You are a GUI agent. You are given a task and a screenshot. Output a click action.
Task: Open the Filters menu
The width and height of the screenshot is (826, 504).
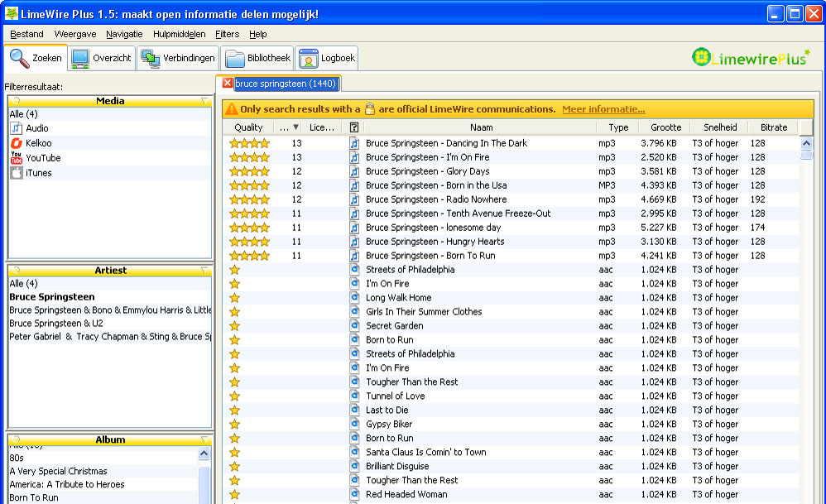(x=227, y=34)
